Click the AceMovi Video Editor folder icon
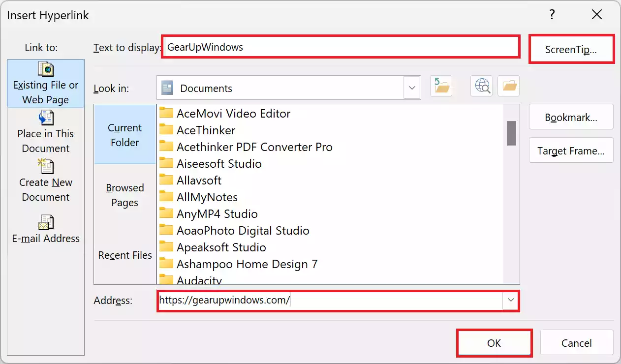 click(167, 113)
